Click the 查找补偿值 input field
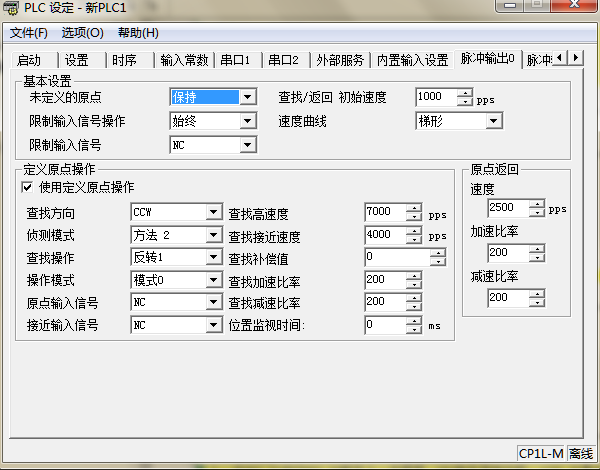600x470 pixels. [385, 257]
